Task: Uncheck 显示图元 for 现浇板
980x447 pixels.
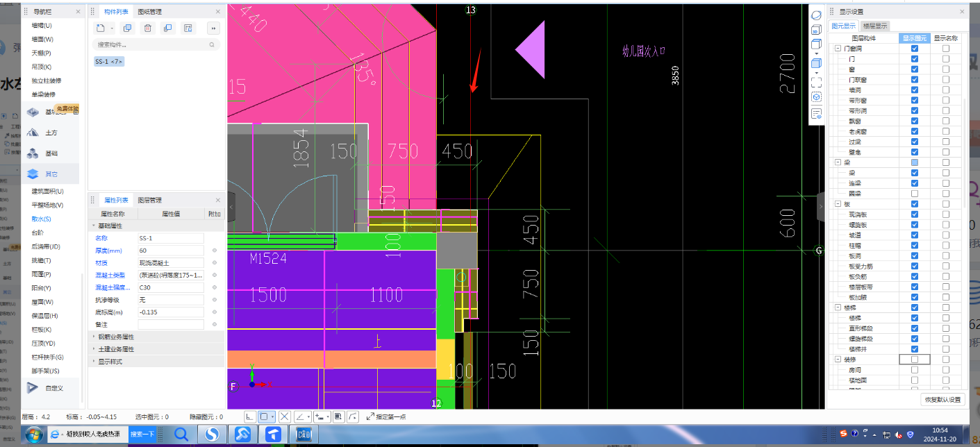Action: pos(914,214)
